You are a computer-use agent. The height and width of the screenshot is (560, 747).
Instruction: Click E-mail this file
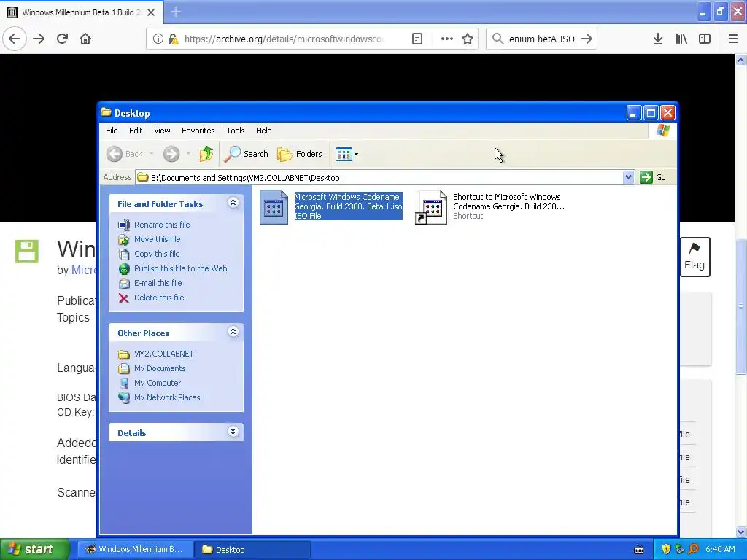tap(158, 283)
